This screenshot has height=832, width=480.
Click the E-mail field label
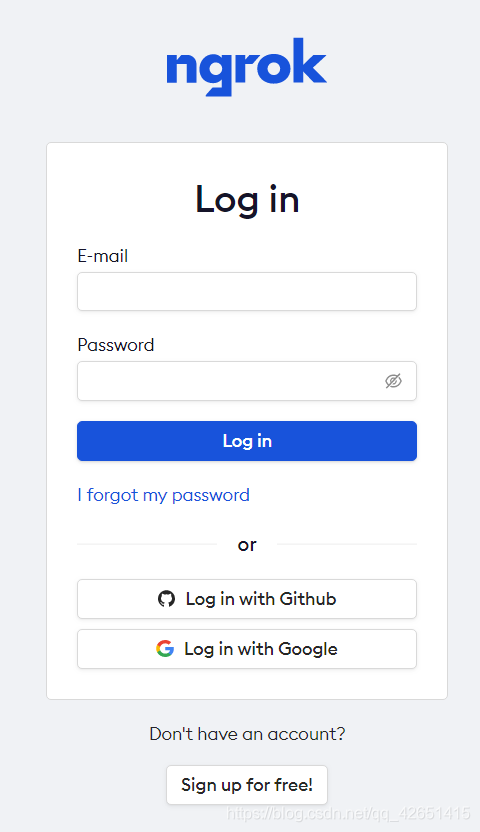(x=102, y=256)
